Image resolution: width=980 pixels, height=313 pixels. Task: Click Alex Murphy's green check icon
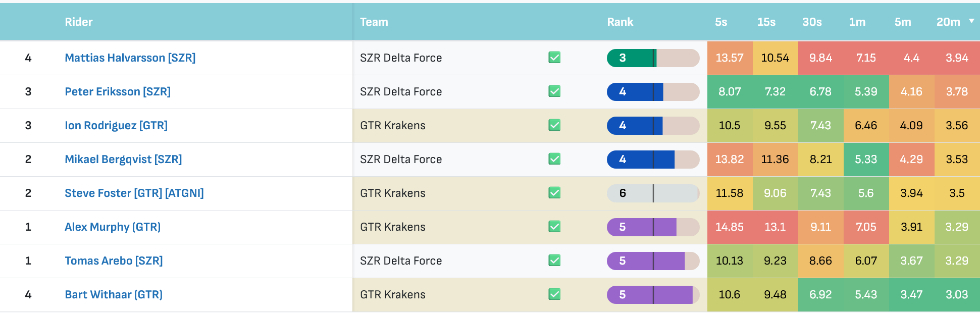[554, 227]
